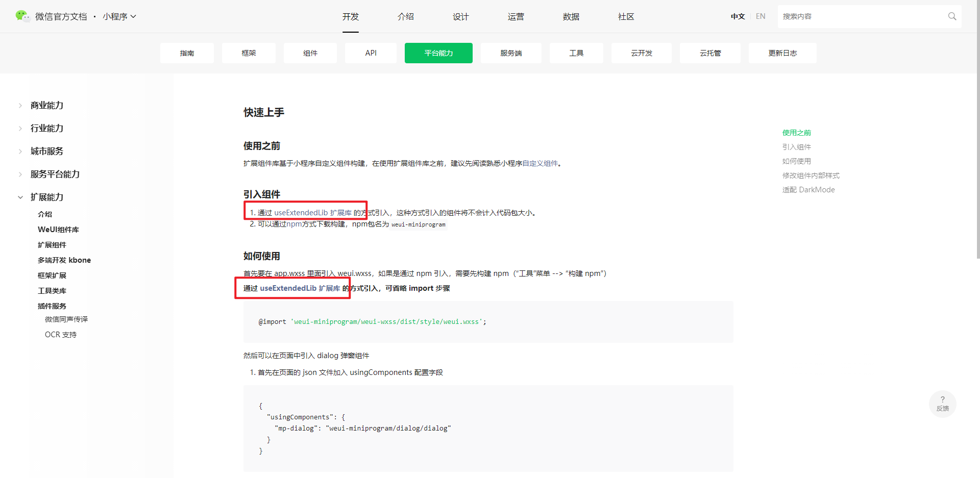Open the npm link in list item 2
This screenshot has height=478, width=980.
[294, 224]
